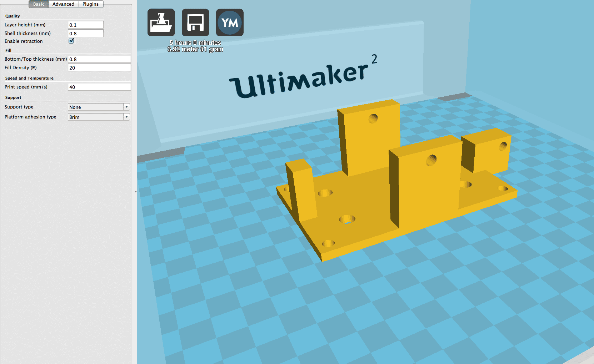594x364 pixels.
Task: Click the '5 hours 0 minutes' print time text
Action: (195, 43)
